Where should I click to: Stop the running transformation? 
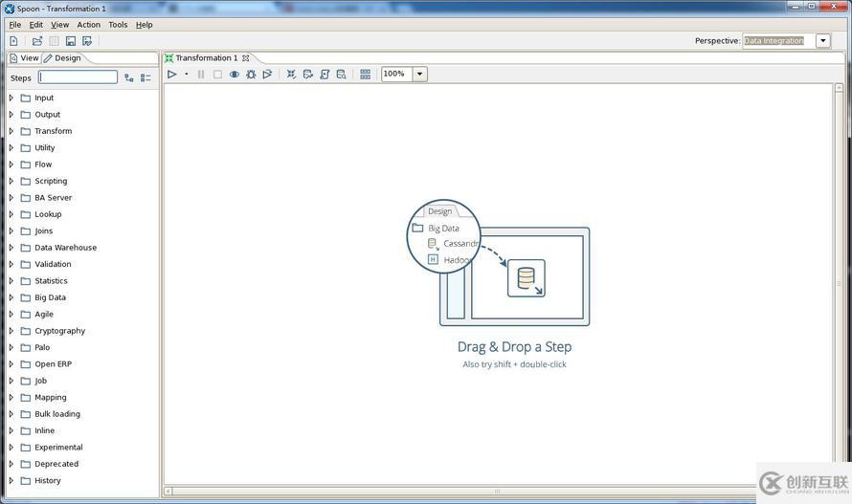[x=217, y=74]
